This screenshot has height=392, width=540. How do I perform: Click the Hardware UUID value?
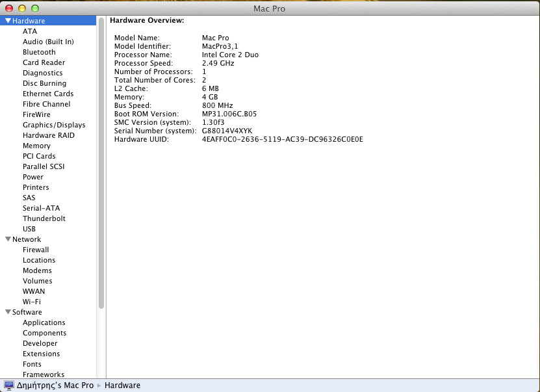[x=283, y=139]
